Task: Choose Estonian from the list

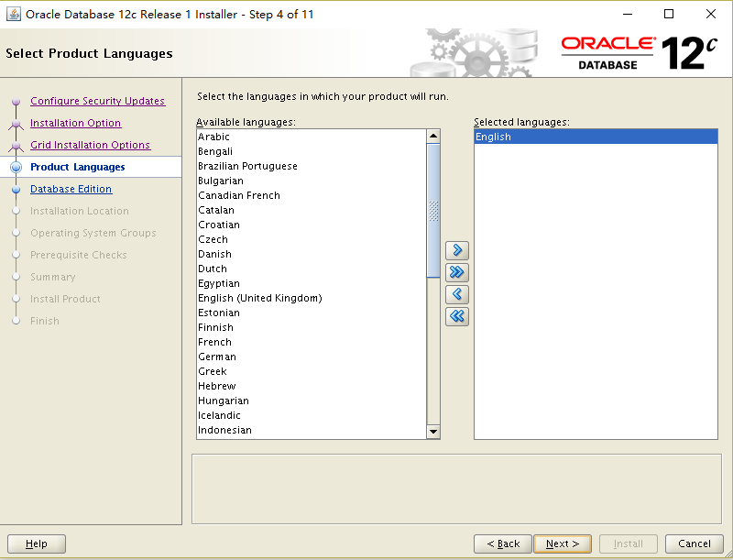Action: point(312,313)
